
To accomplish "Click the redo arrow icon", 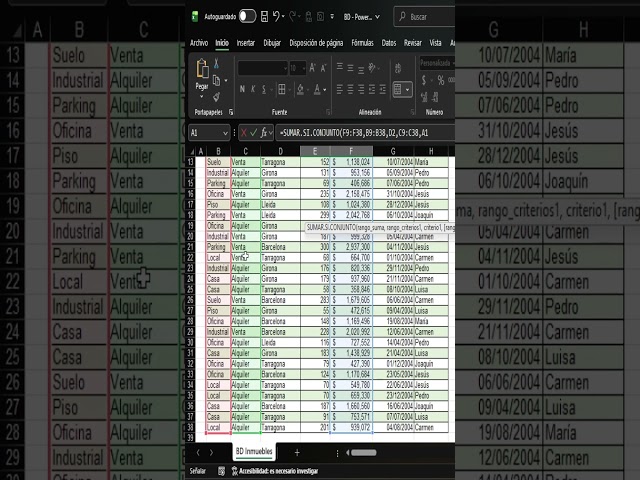I will click(292, 16).
